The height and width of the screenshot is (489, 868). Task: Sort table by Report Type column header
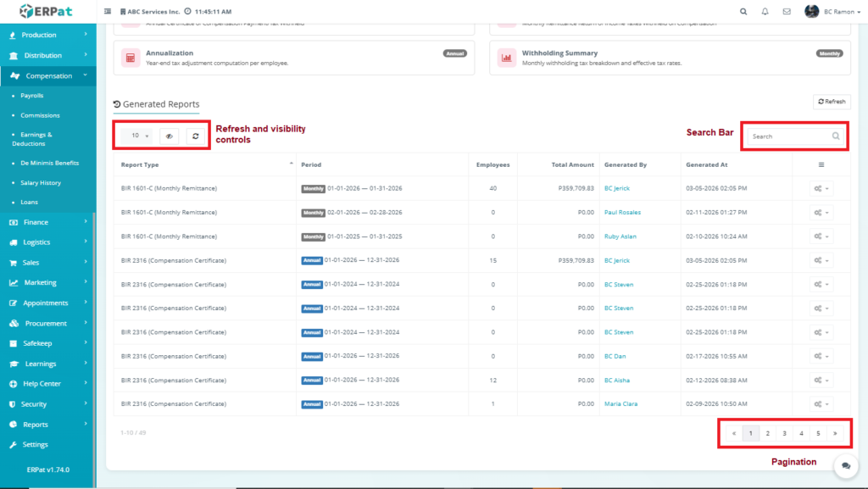click(140, 164)
